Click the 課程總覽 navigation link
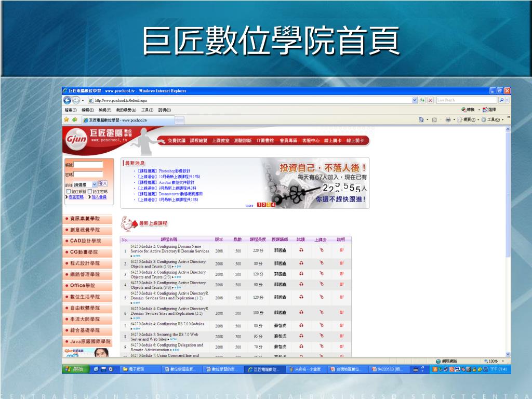This screenshot has height=399, width=532. [198, 140]
